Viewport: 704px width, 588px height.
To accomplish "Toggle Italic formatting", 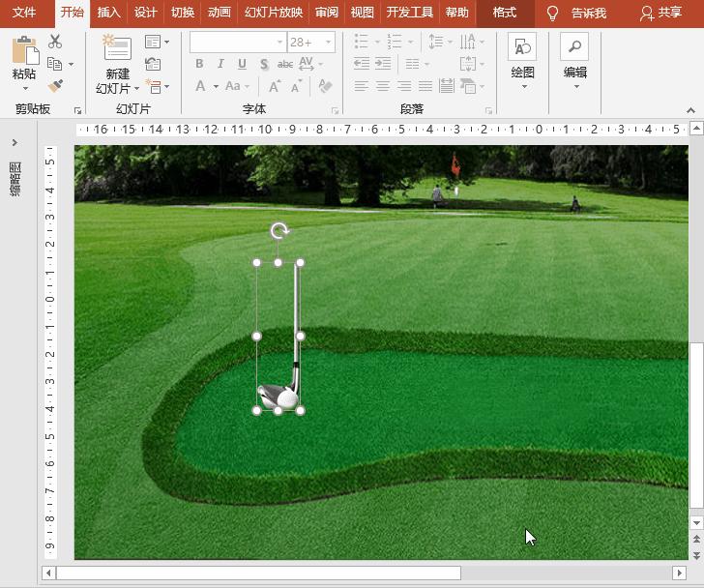I will (x=220, y=64).
